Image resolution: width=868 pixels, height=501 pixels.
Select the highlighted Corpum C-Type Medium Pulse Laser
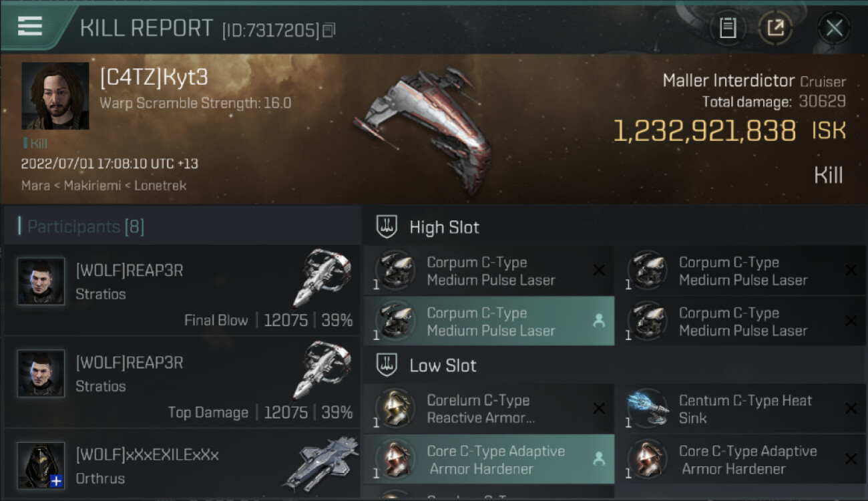tap(489, 321)
